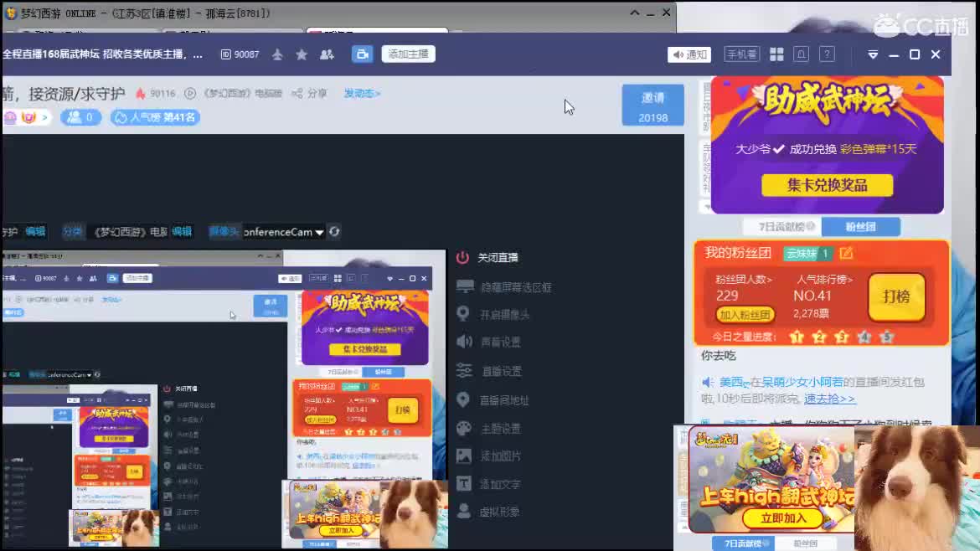This screenshot has height=551, width=980.
Task: Click the chat message 你去吃
Action: 719,355
